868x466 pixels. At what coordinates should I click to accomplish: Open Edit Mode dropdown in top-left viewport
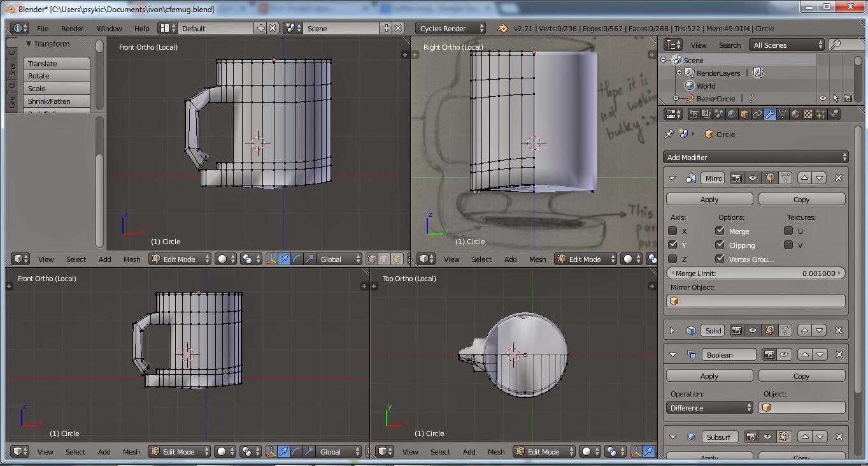tap(180, 259)
